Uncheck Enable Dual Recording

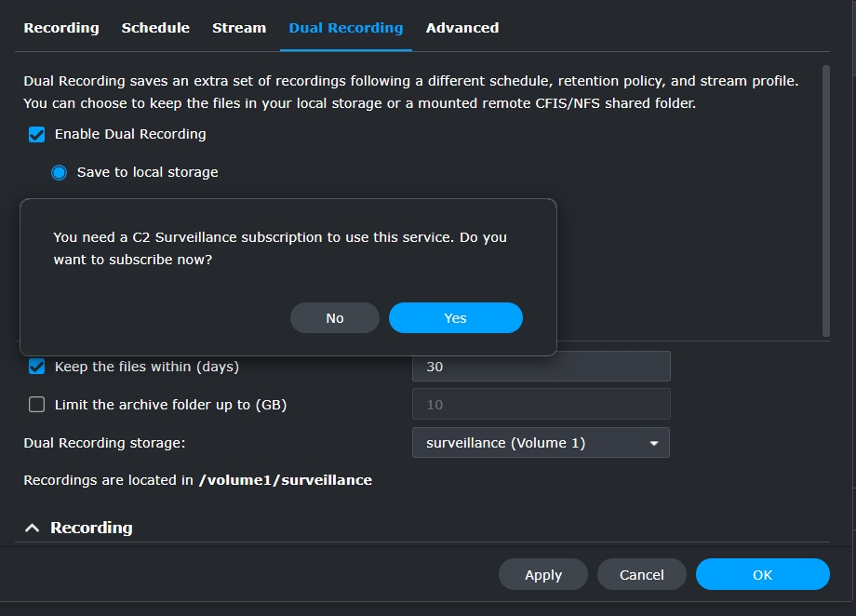tap(37, 135)
